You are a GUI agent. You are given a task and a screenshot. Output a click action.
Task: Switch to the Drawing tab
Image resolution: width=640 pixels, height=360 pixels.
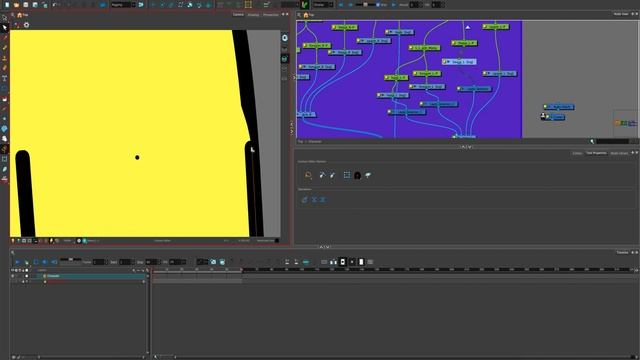pyautogui.click(x=253, y=15)
